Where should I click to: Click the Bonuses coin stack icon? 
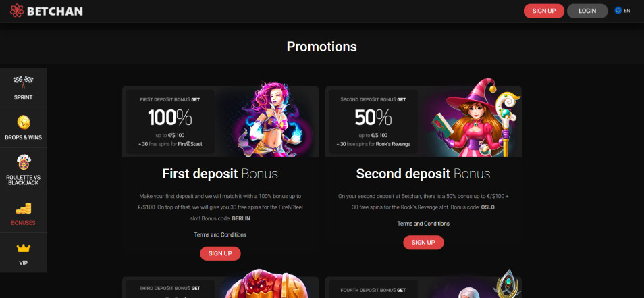(24, 208)
